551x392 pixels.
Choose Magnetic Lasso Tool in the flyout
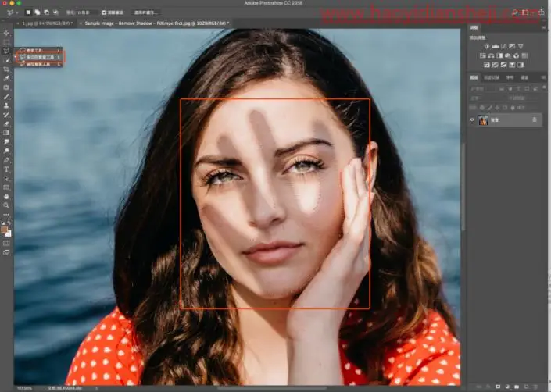point(38,64)
